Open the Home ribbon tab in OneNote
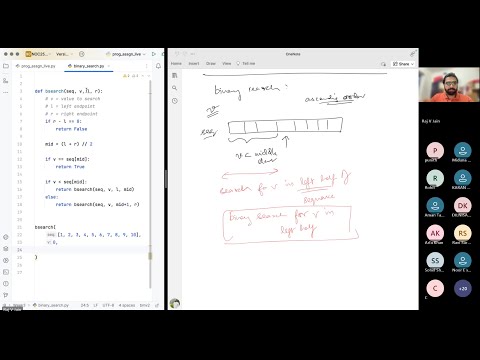Viewport: 480px width, 360px height. click(x=176, y=63)
